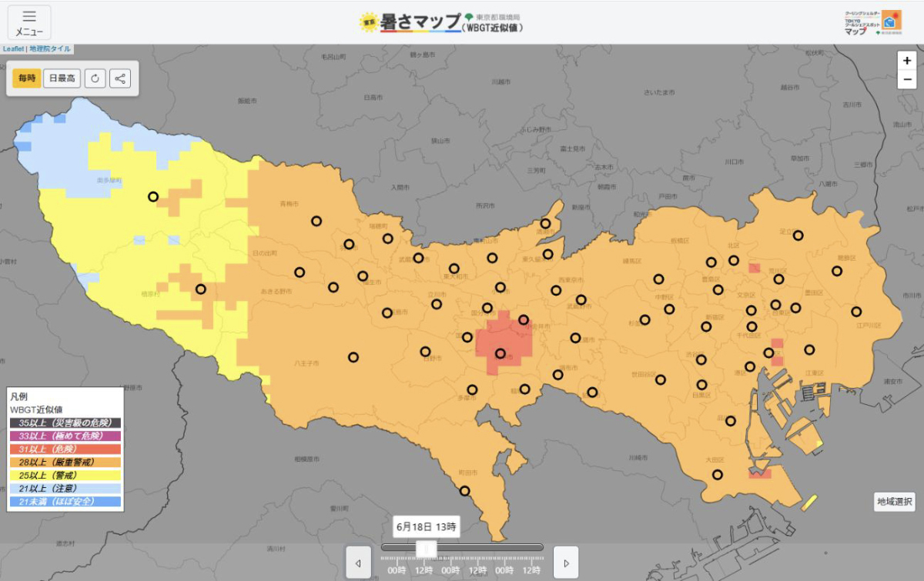
Task: Click the WBGT近似値 legend subtitle
Action: [x=36, y=409]
